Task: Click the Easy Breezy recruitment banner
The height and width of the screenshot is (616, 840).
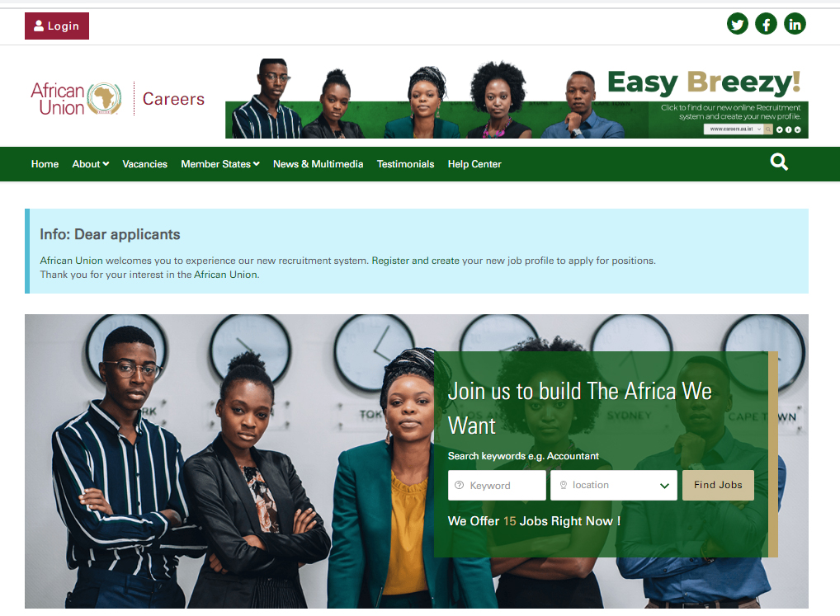Action: 517,98
